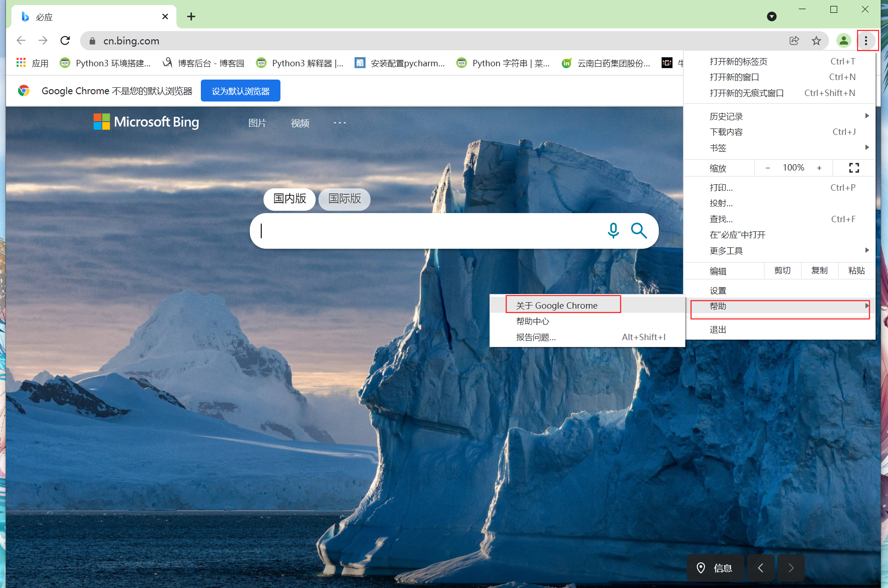Open the 图片 link on Bing
The height and width of the screenshot is (588, 888).
click(257, 123)
